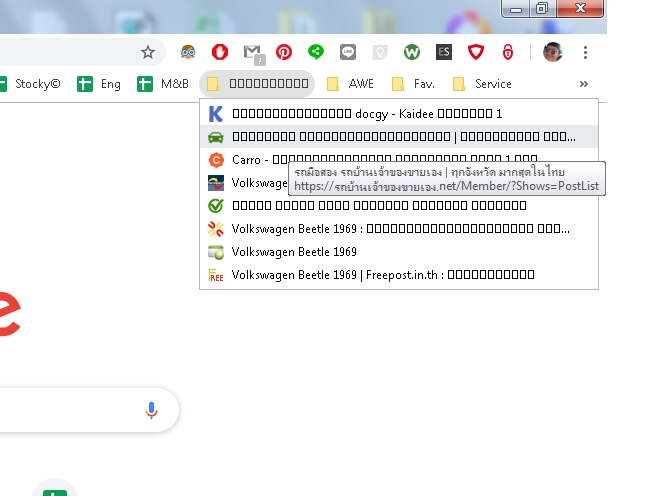Show hidden bookmarks with the double chevron
Screen dimensions: 668x496
tap(584, 84)
